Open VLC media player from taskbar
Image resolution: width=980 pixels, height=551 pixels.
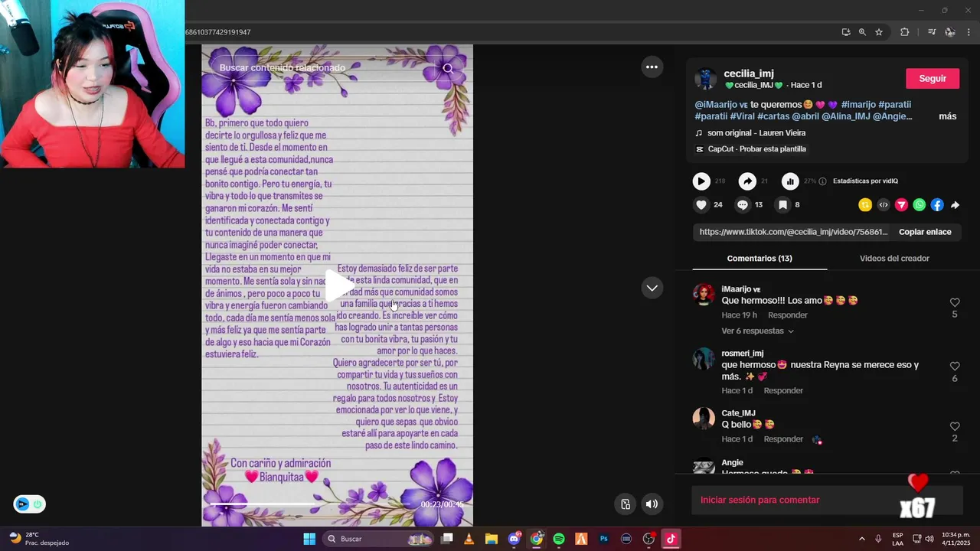469,539
